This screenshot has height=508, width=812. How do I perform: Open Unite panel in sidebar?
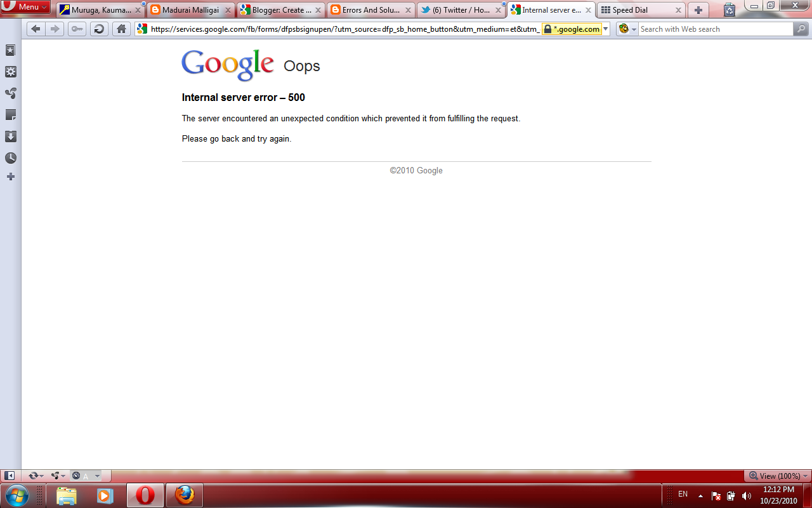(11, 93)
